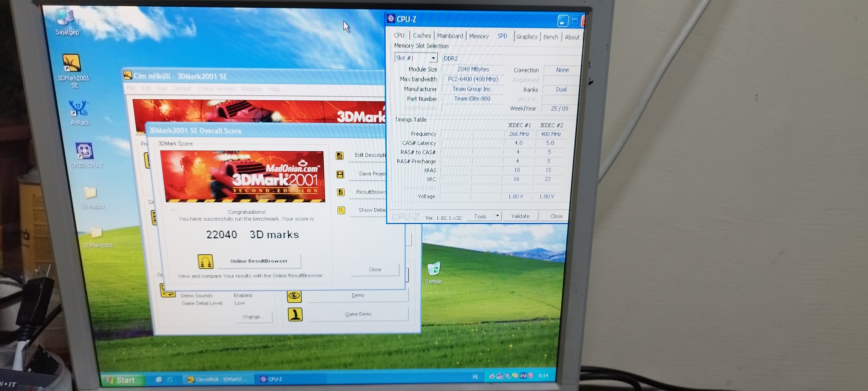868x391 pixels.
Task: Click the Demo button in 3DMark2001
Action: pos(358,296)
